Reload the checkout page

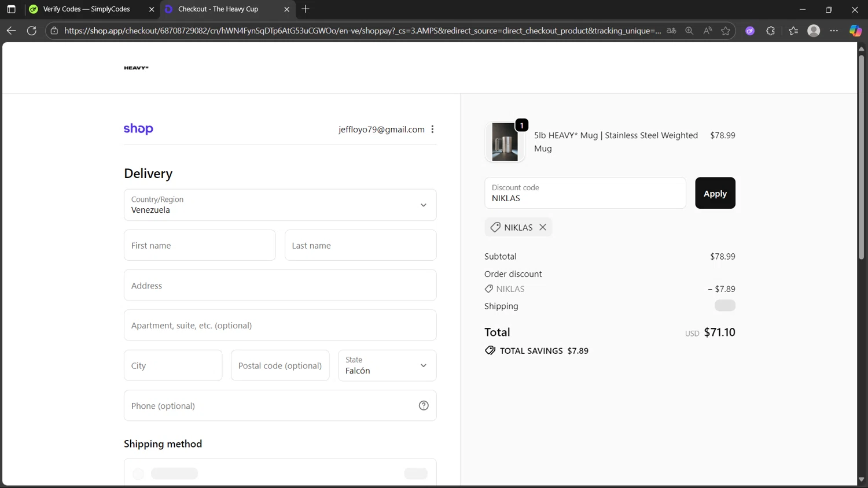click(32, 31)
